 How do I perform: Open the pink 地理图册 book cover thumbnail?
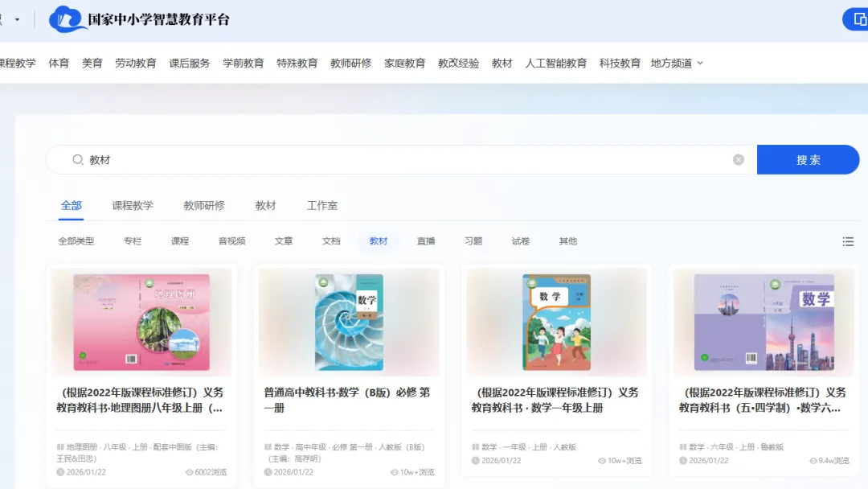click(141, 322)
